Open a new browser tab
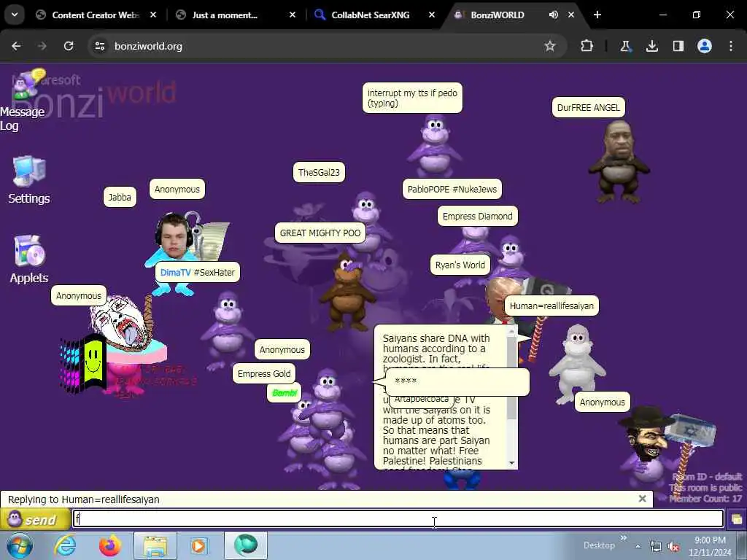Screen dimensions: 747x560 coord(597,15)
